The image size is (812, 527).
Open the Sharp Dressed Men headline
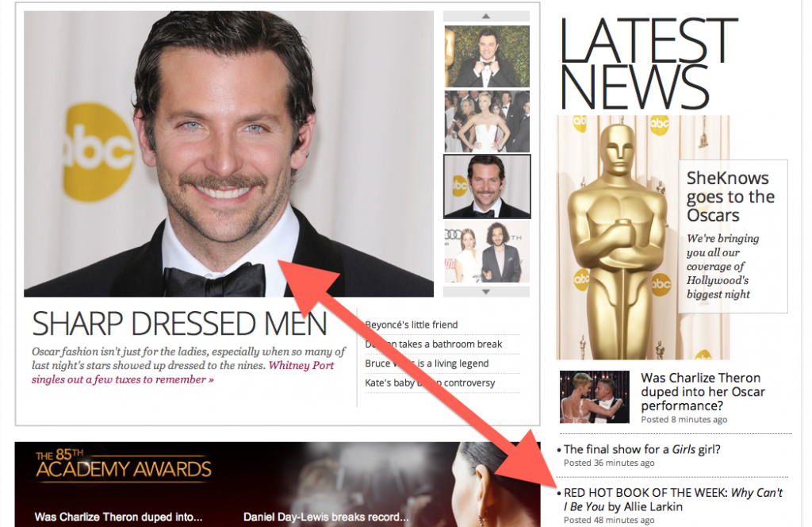[x=179, y=324]
